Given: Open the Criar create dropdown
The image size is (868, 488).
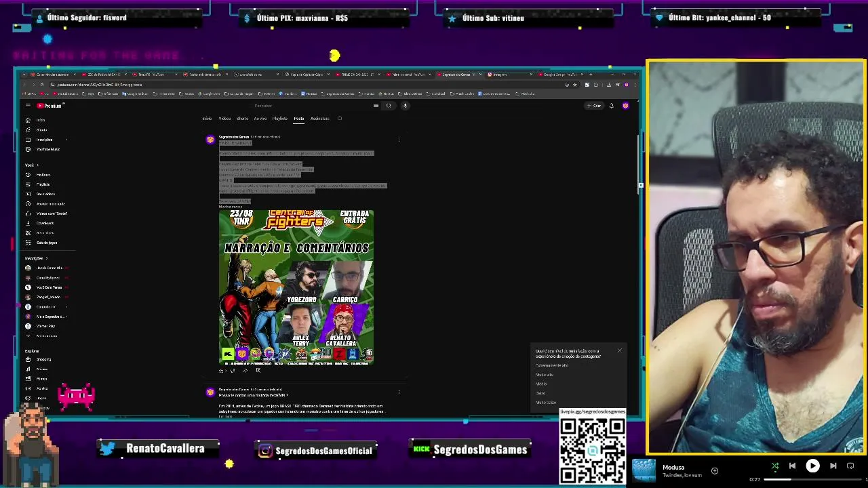Looking at the screenshot, I should click(x=594, y=106).
